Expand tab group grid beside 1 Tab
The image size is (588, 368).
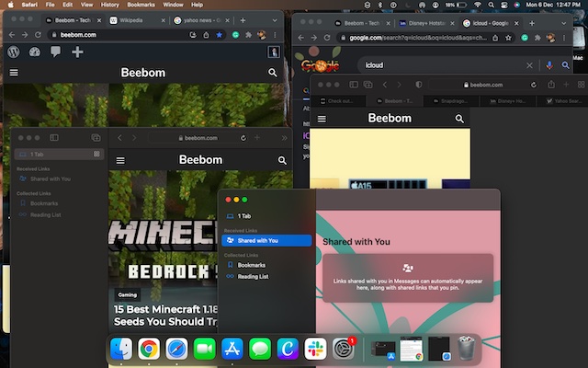96,138
